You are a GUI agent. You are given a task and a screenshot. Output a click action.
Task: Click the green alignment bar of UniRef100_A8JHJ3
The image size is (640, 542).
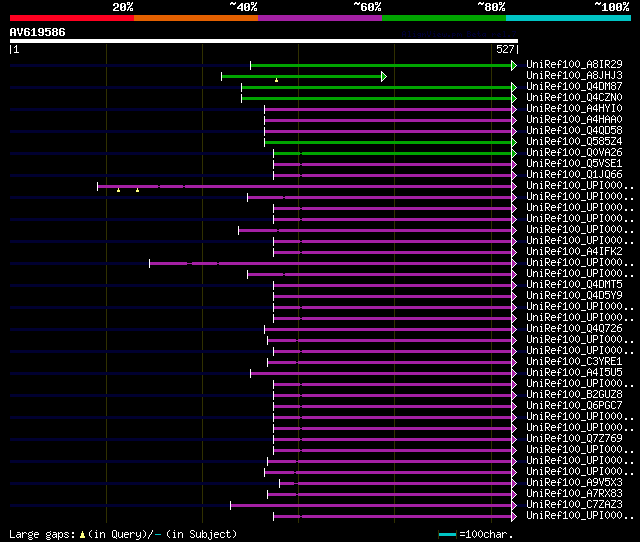click(301, 76)
